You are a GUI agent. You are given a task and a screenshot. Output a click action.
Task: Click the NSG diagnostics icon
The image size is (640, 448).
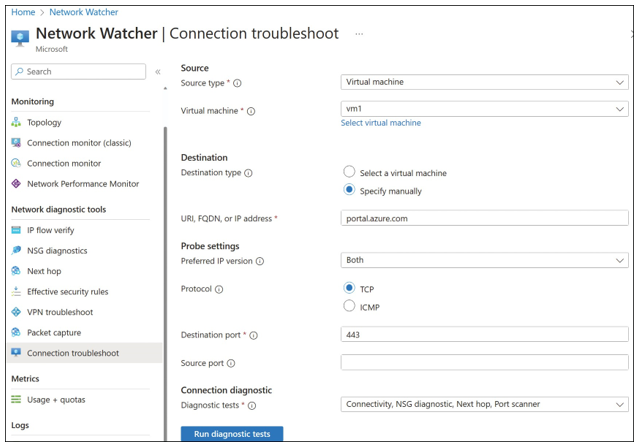16,250
